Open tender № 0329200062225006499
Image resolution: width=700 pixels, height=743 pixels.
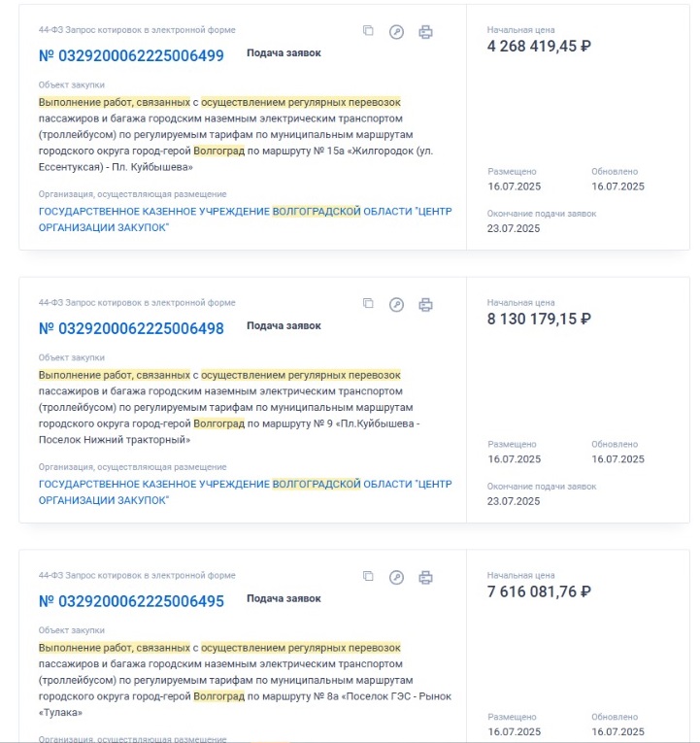(131, 55)
